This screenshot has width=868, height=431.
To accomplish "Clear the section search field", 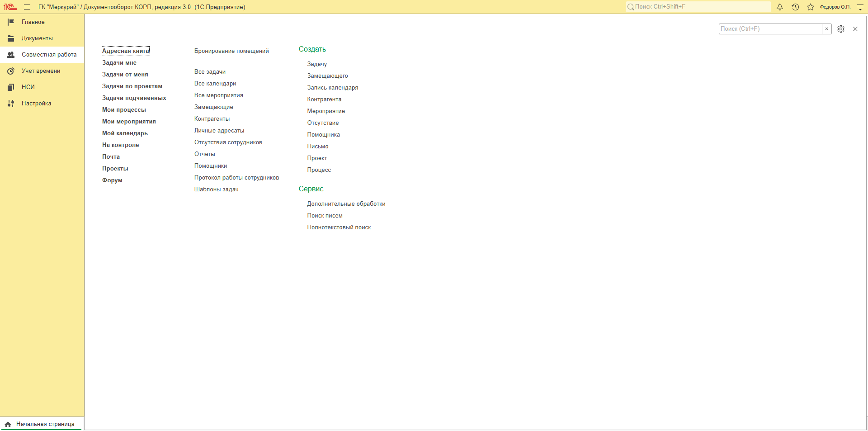I will (x=827, y=29).
